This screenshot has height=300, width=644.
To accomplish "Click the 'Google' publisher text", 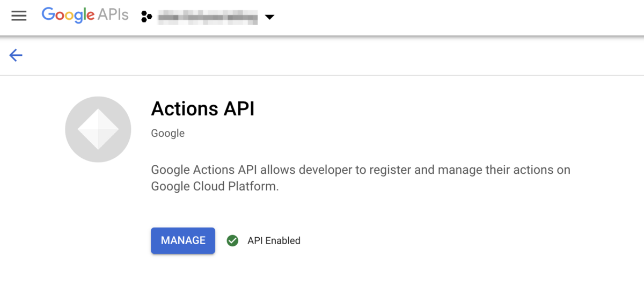I will click(x=168, y=133).
